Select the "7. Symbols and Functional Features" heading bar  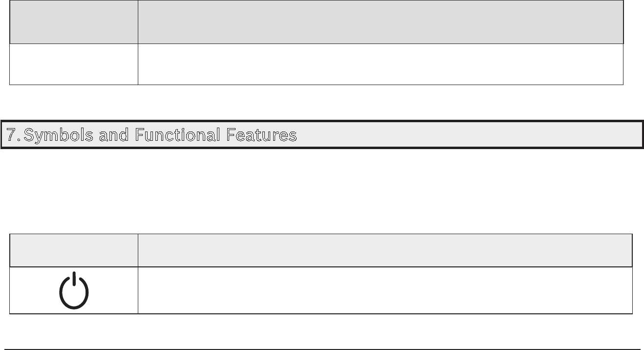click(322, 134)
